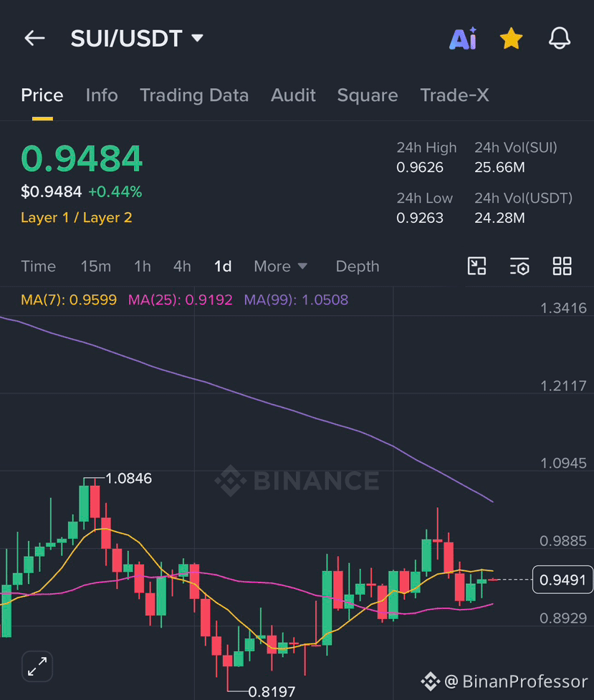This screenshot has height=700, width=594.
Task: Tap the 0.8929 price axis label
Action: tap(563, 618)
